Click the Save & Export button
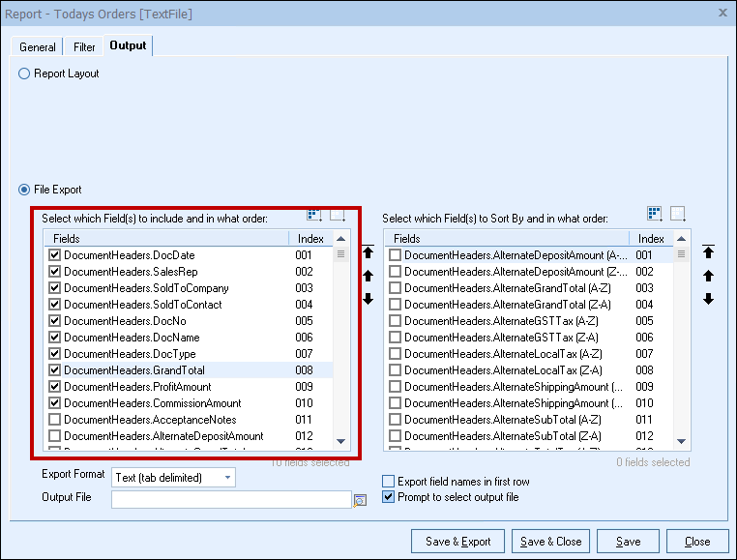Viewport: 737px width, 560px height. pyautogui.click(x=458, y=542)
